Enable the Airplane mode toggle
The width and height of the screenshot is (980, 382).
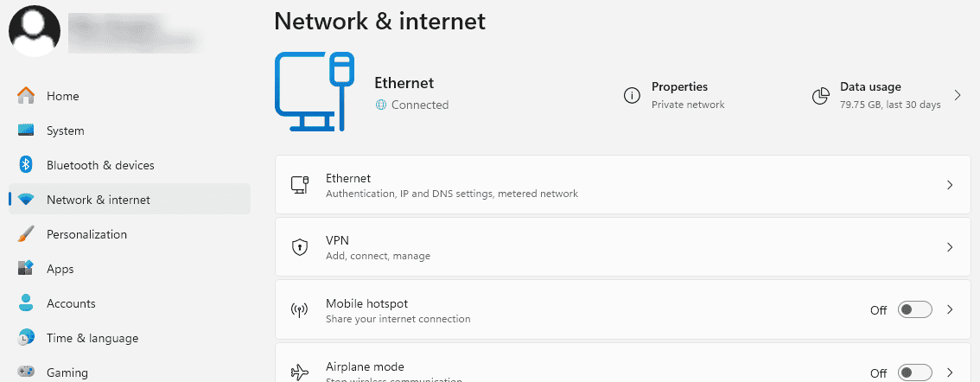click(915, 372)
